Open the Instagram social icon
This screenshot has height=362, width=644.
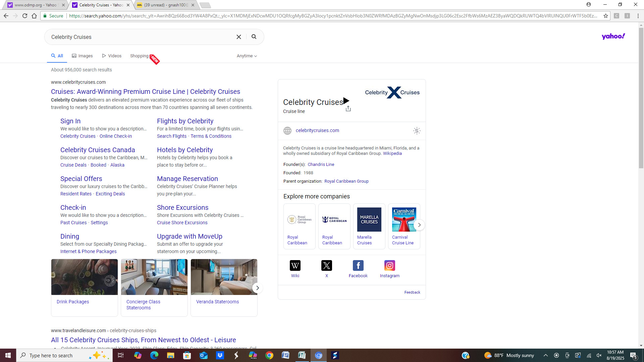pyautogui.click(x=389, y=265)
